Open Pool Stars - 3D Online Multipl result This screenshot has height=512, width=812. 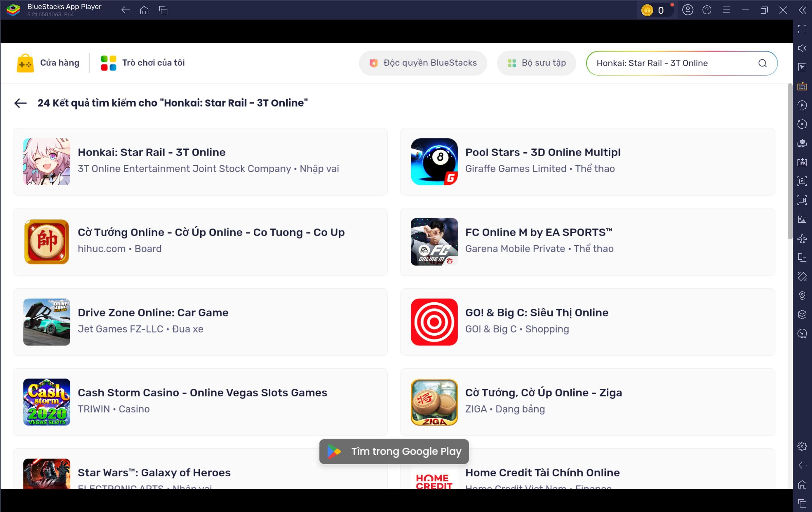click(x=587, y=162)
